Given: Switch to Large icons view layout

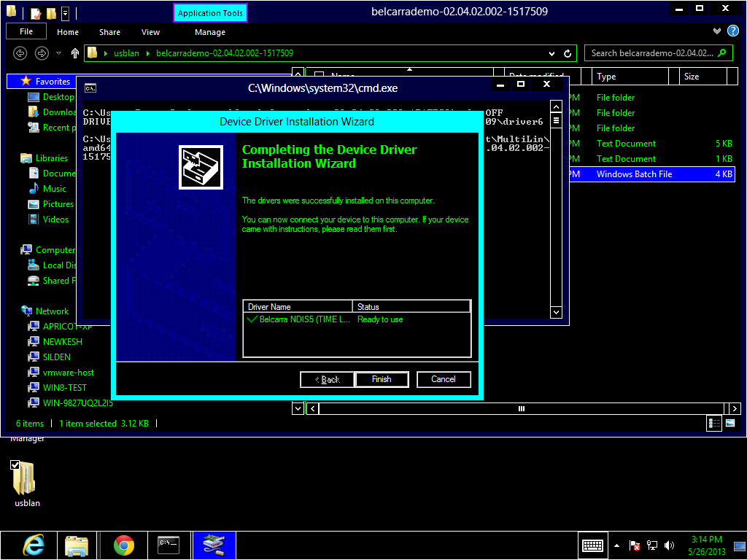Looking at the screenshot, I should click(730, 423).
